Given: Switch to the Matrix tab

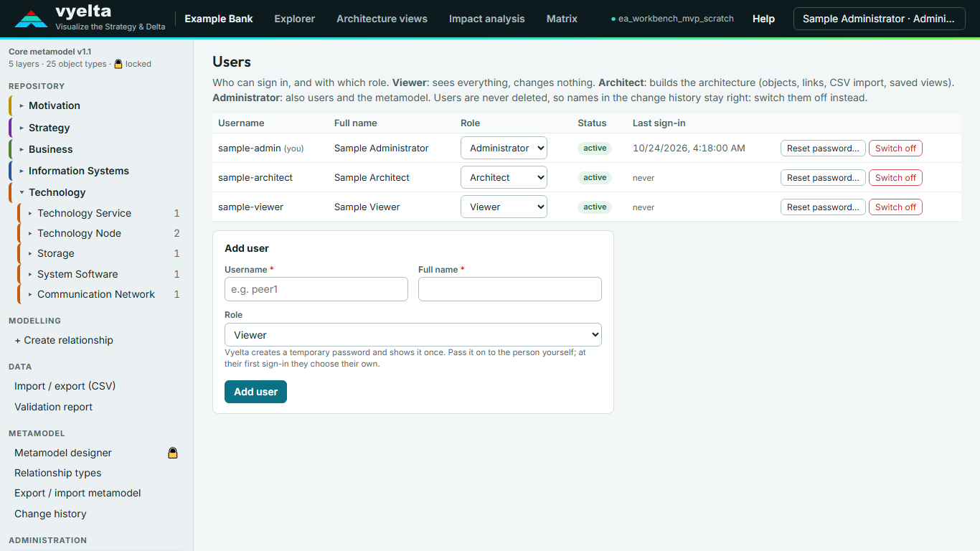Looking at the screenshot, I should click(562, 19).
